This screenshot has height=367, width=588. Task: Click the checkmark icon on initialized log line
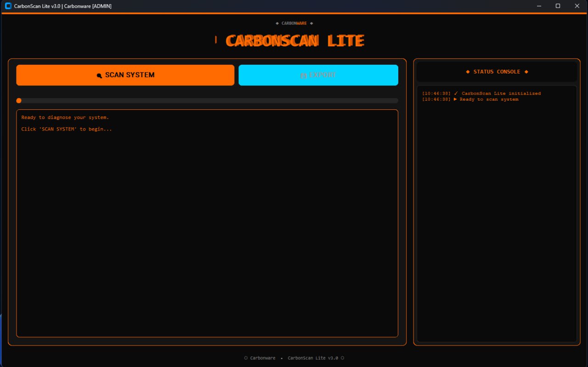point(456,93)
